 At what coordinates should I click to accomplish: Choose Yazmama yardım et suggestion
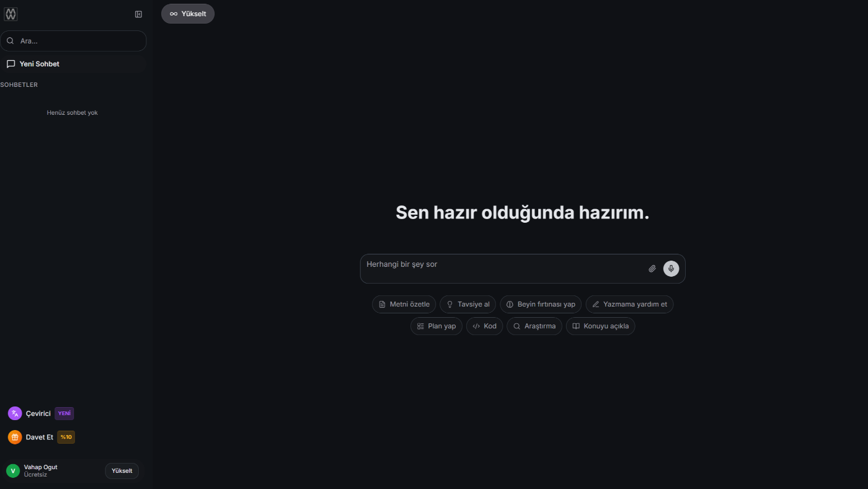pyautogui.click(x=629, y=304)
